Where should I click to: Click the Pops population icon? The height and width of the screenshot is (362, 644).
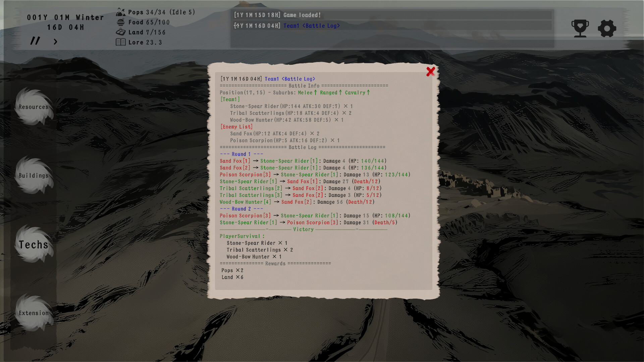(x=120, y=12)
